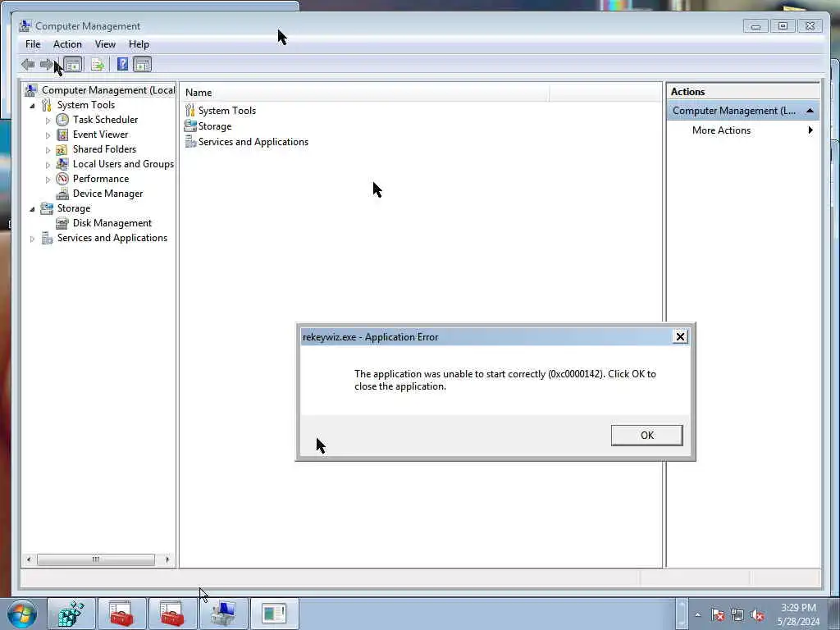Select Local Users and Groups icon
The width and height of the screenshot is (840, 630).
[62, 164]
